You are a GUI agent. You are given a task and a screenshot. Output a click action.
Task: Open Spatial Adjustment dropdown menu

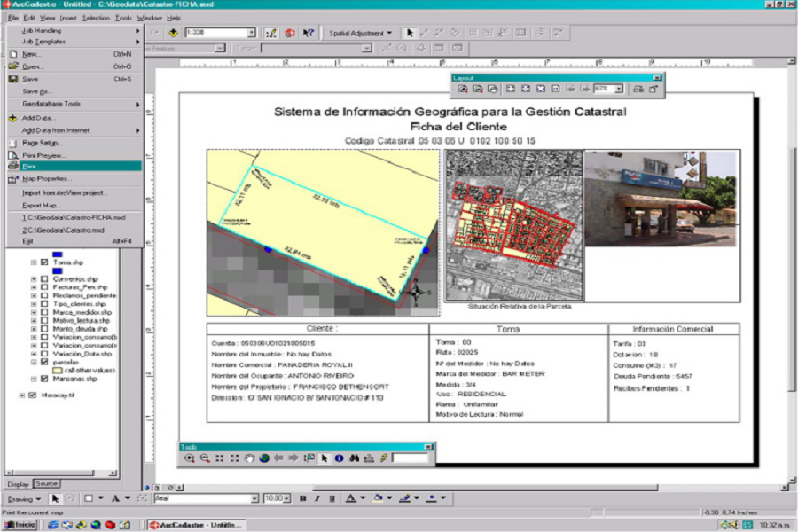pos(360,33)
